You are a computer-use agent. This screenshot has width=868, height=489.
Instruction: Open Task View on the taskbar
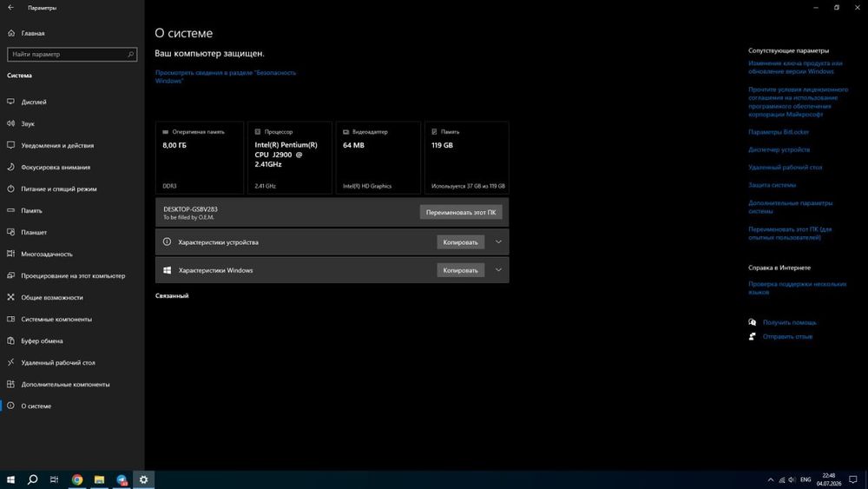click(x=54, y=479)
